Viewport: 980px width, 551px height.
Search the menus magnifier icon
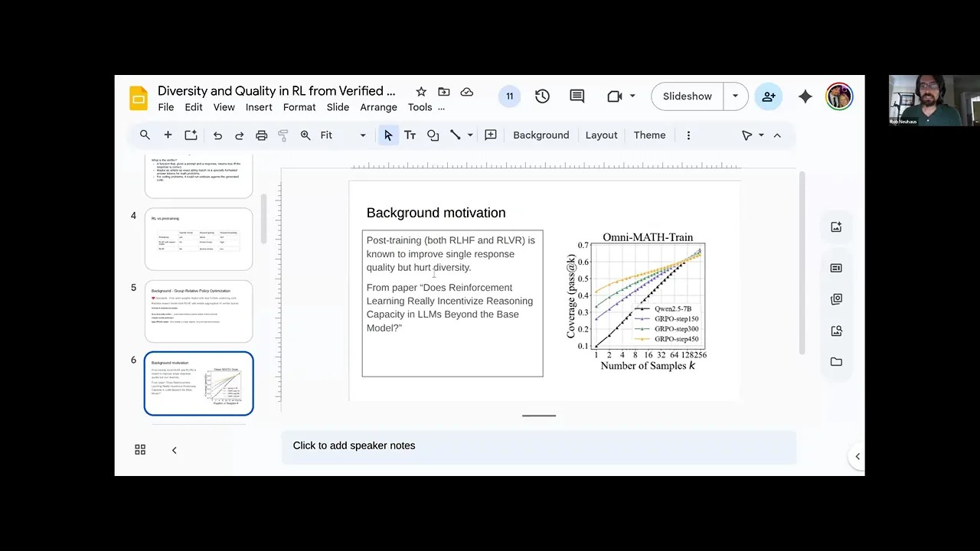coord(145,135)
